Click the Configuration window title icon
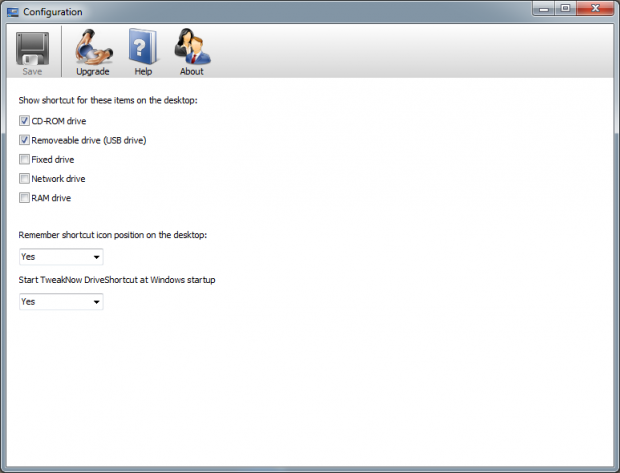This screenshot has width=620, height=473. 13,12
